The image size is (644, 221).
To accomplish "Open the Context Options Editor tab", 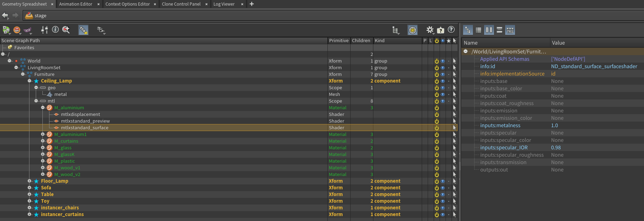I will pyautogui.click(x=128, y=4).
